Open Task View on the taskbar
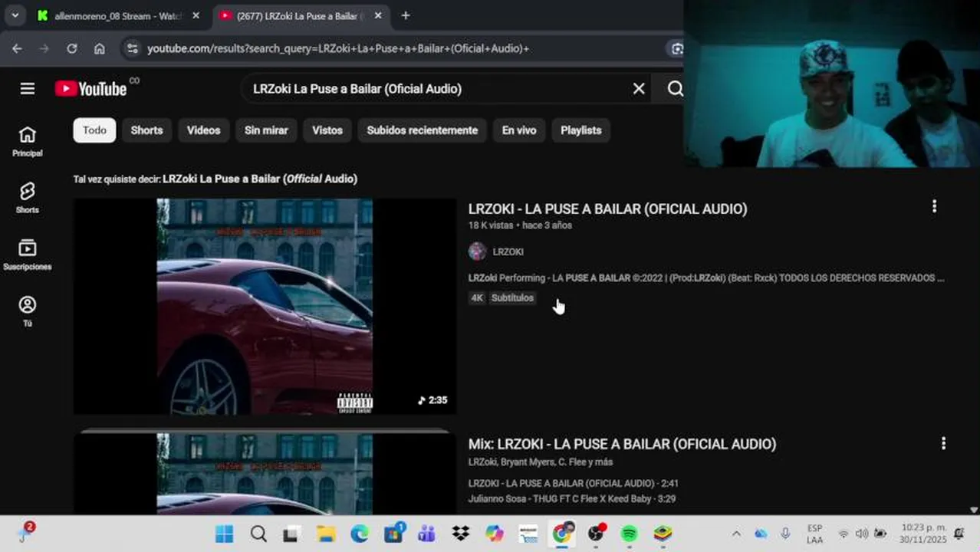Image resolution: width=980 pixels, height=552 pixels. [291, 534]
